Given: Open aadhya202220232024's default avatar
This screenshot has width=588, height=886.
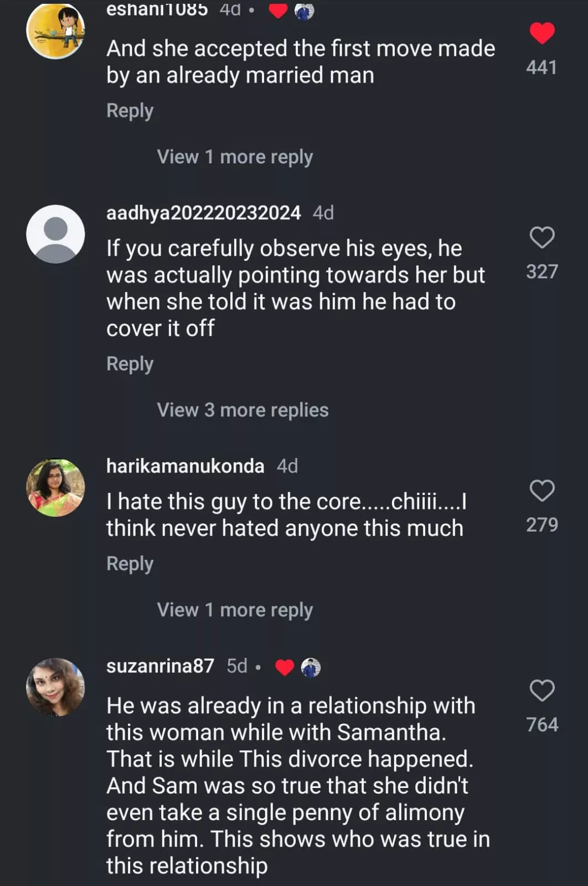Looking at the screenshot, I should point(55,234).
